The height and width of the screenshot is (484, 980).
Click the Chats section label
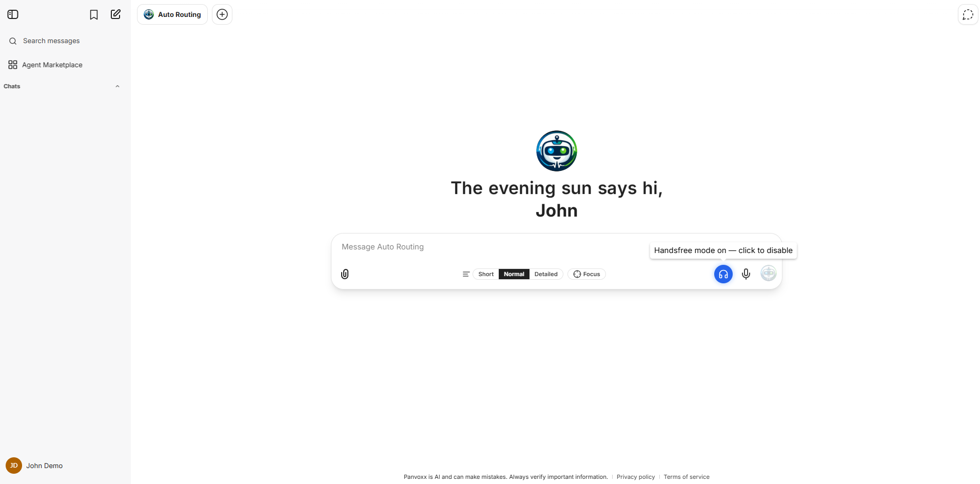(12, 86)
